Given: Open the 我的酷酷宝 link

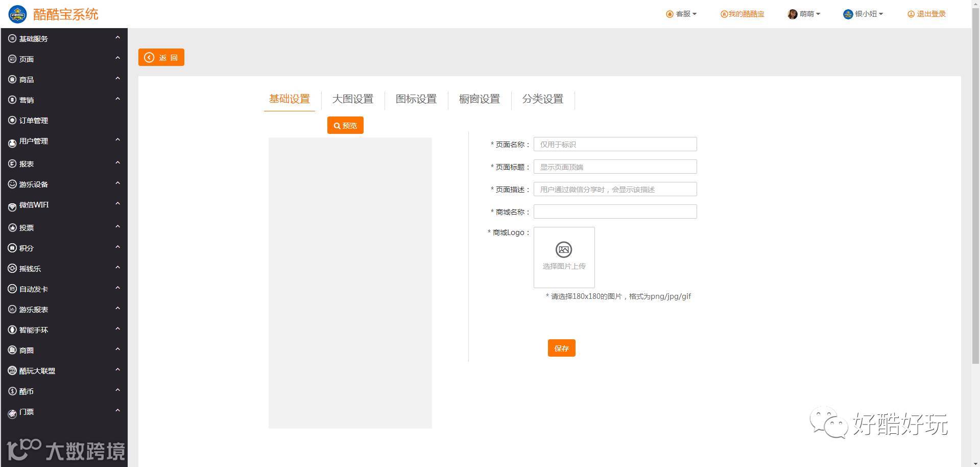Looking at the screenshot, I should point(743,14).
